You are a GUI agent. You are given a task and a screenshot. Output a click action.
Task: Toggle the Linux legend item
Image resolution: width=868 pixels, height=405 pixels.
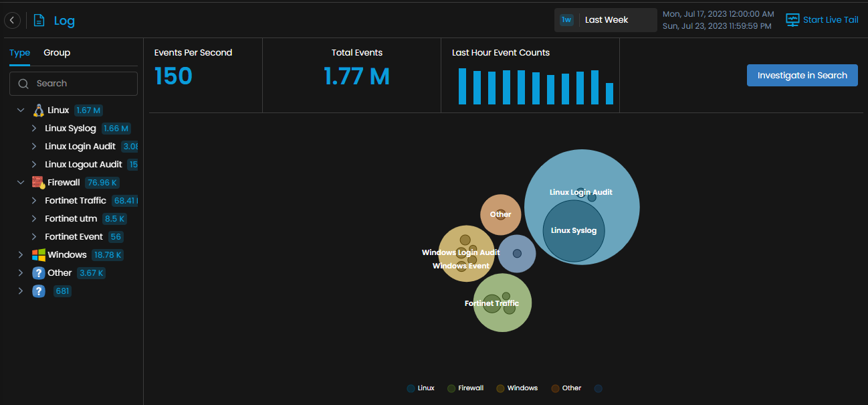click(421, 388)
